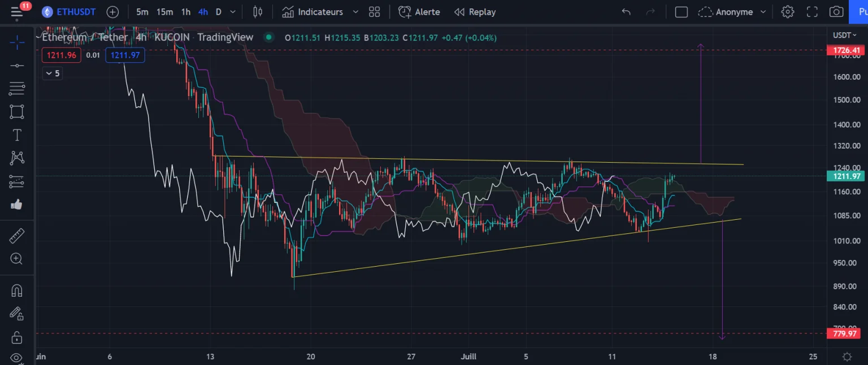Open the Anonyme layout dropdown arrow

(763, 12)
